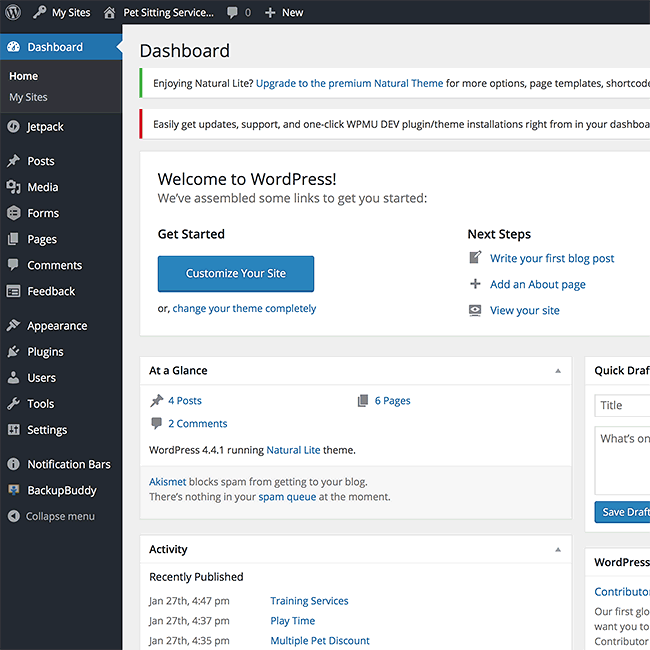Click the house icon for Pet Sitting Service
This screenshot has height=650, width=650.
(109, 13)
